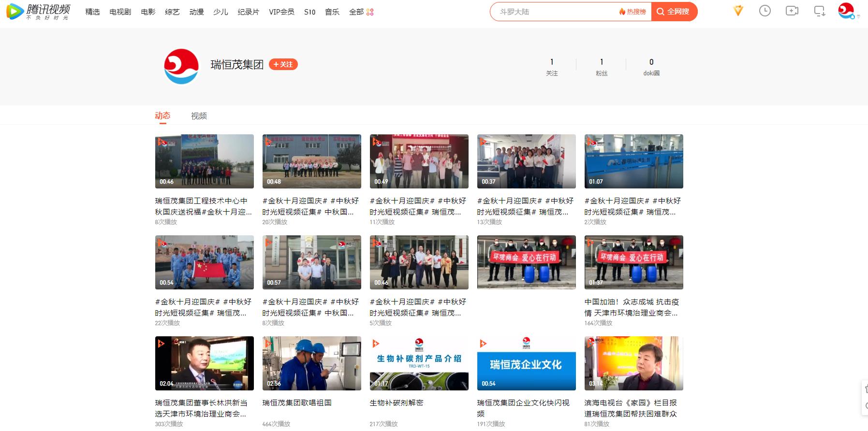Open the 综艺 category
The image size is (868, 431).
172,12
